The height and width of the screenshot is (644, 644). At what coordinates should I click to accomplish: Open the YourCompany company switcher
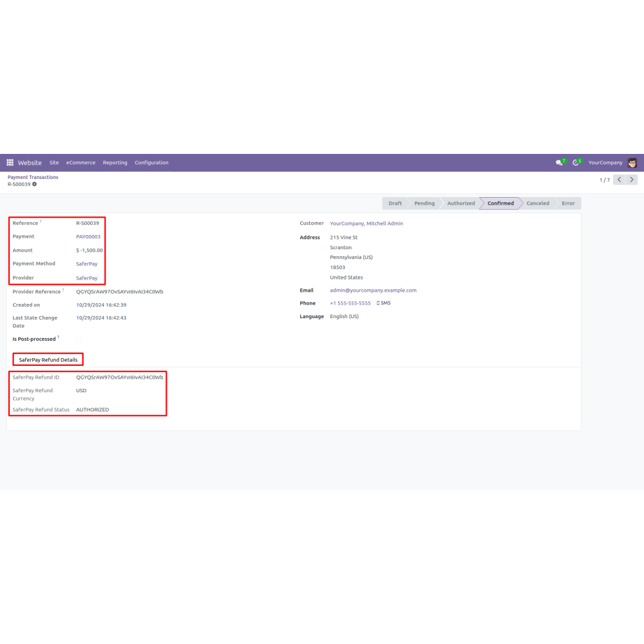click(x=605, y=163)
